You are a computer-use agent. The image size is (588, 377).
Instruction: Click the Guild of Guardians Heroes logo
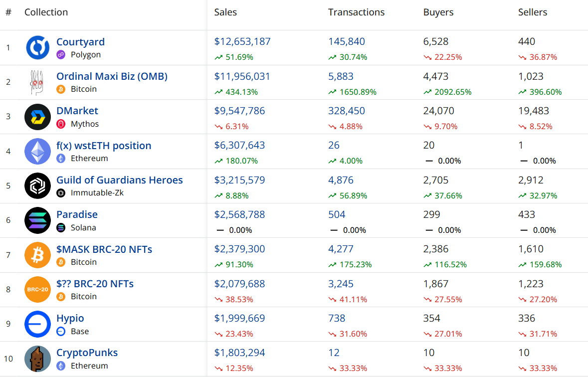click(37, 186)
